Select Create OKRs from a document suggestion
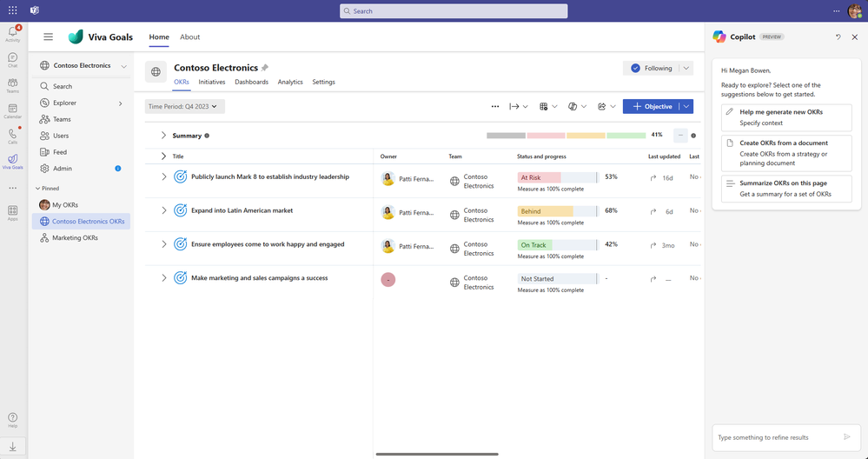The image size is (868, 459). [x=786, y=153]
